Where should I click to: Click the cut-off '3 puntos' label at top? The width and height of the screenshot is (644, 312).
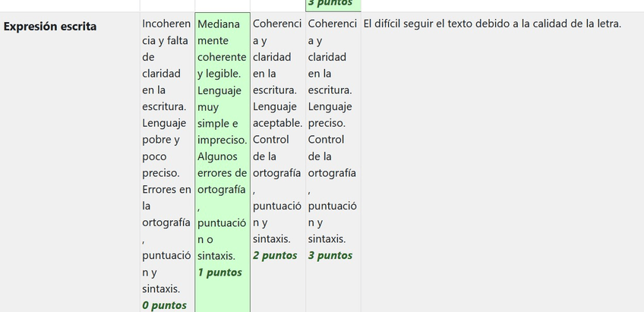(x=330, y=4)
